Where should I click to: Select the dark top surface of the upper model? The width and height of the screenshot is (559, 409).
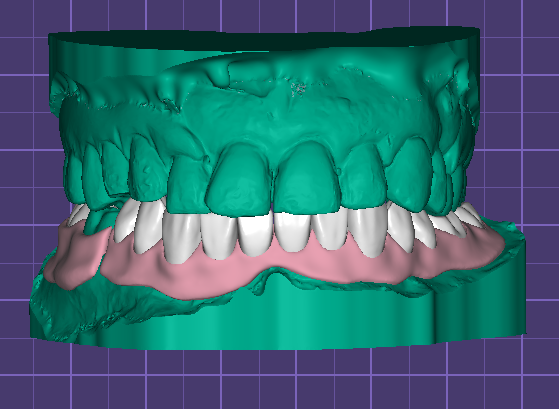(x=264, y=39)
